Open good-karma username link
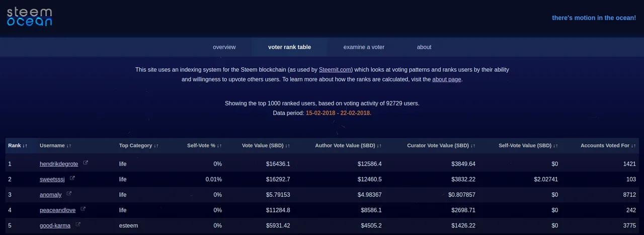The height and width of the screenshot is (235, 644). click(x=55, y=226)
